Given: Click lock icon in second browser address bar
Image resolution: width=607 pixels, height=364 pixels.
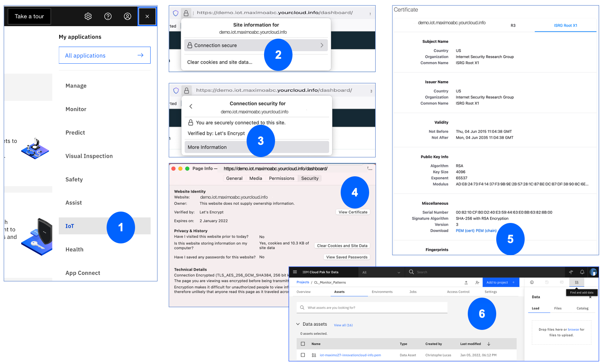Looking at the screenshot, I should pos(186,91).
